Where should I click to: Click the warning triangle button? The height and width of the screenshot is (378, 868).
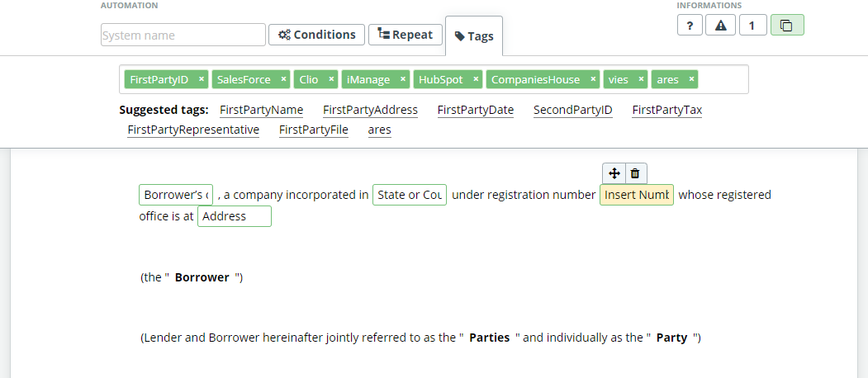click(721, 25)
